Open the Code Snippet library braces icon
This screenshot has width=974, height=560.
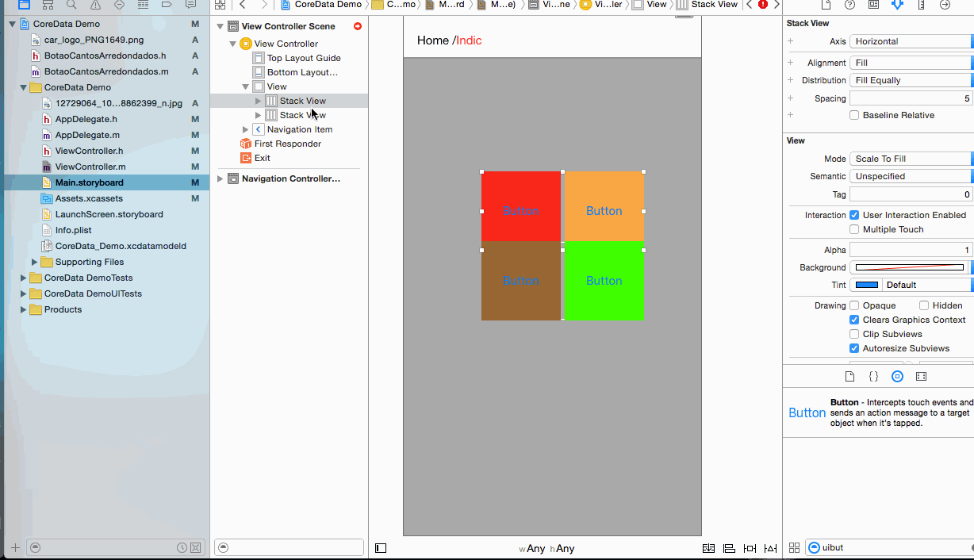click(873, 377)
